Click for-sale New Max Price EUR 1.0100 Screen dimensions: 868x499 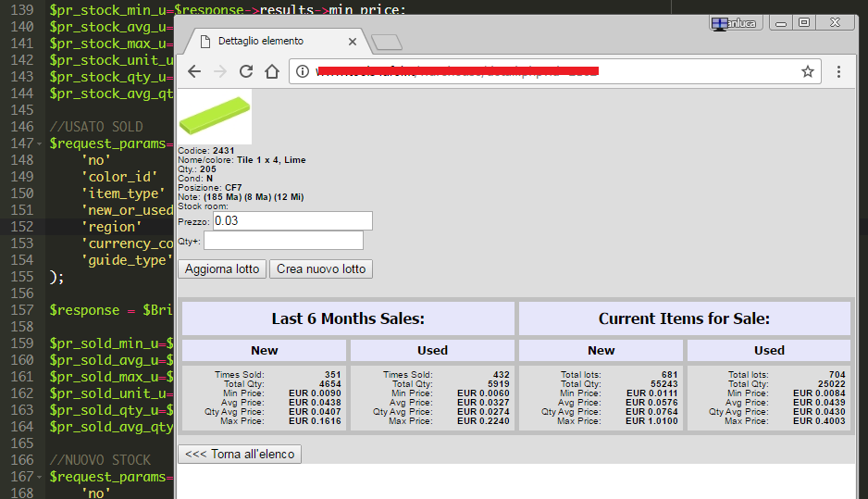pos(651,421)
